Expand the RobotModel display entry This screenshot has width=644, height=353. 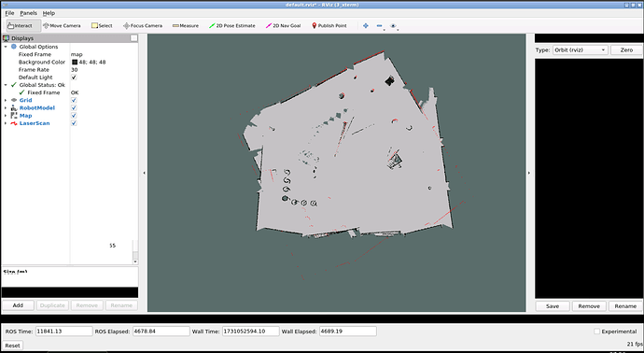[x=6, y=108]
